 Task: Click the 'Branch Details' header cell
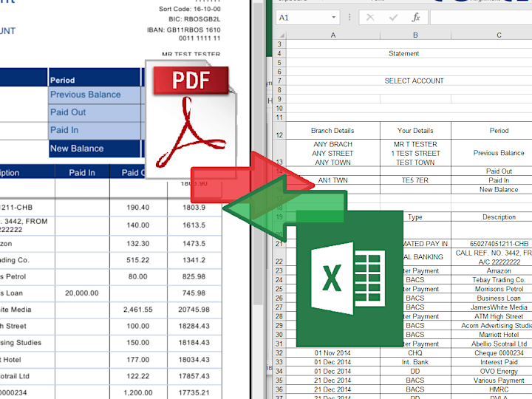coord(332,131)
